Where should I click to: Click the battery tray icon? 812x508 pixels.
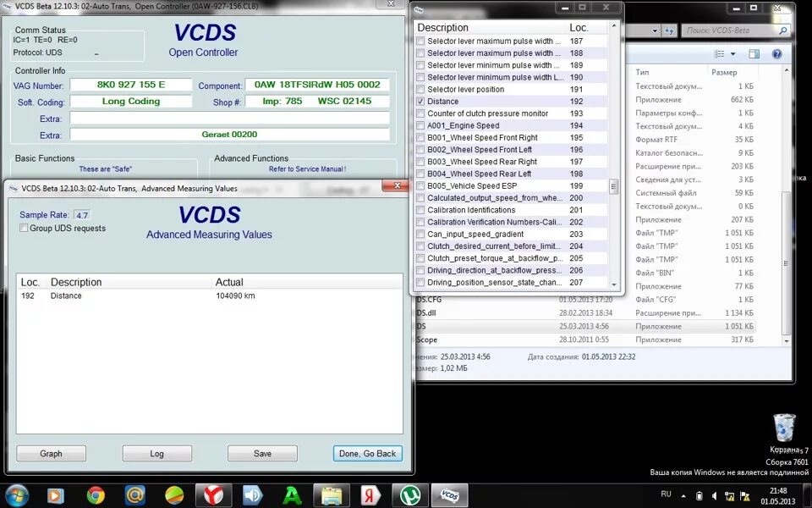tap(699, 495)
